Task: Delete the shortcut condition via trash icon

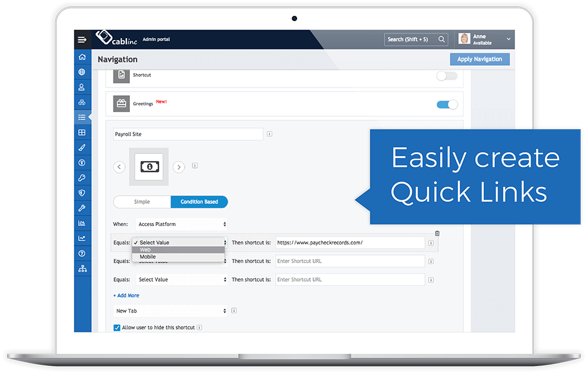Action: (437, 233)
